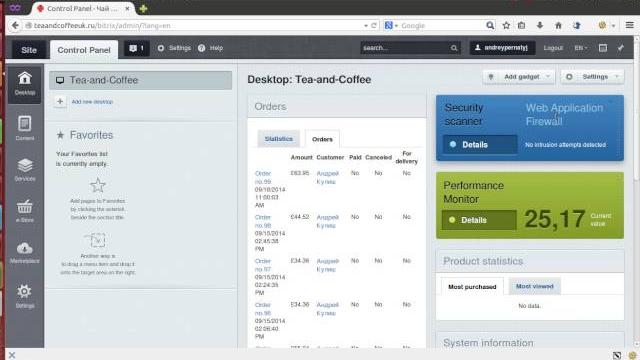Open Help in the top bar
The image size is (640, 360).
(x=211, y=48)
